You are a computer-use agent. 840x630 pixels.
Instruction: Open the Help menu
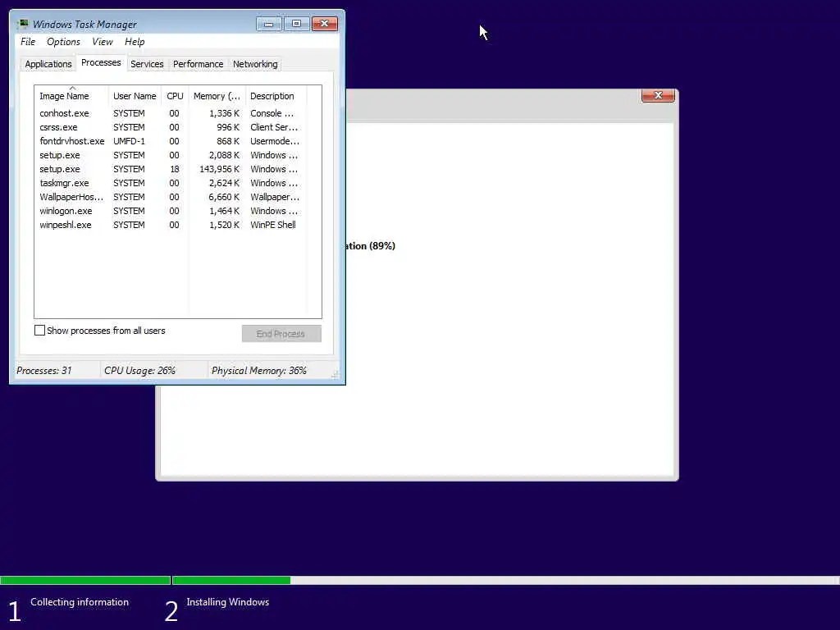pyautogui.click(x=135, y=42)
